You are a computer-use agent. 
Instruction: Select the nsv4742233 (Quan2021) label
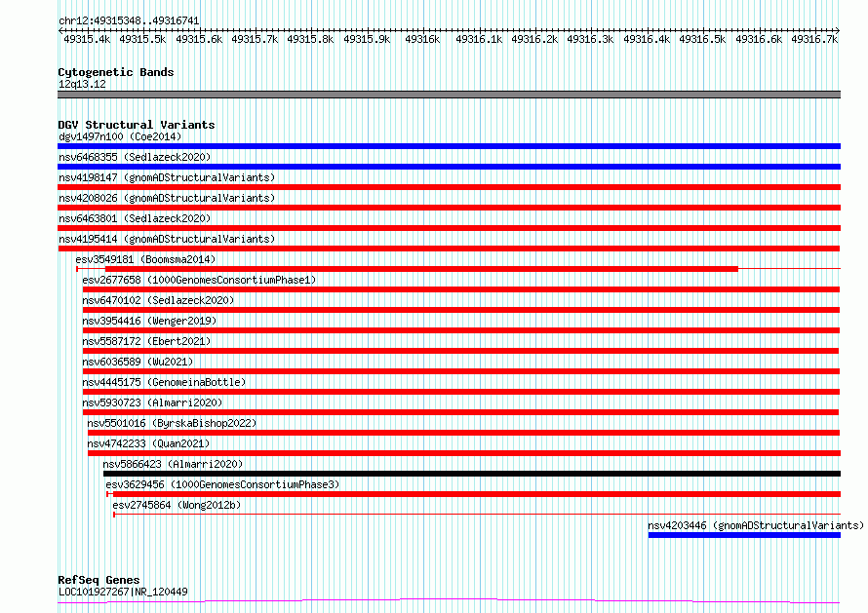click(x=148, y=443)
